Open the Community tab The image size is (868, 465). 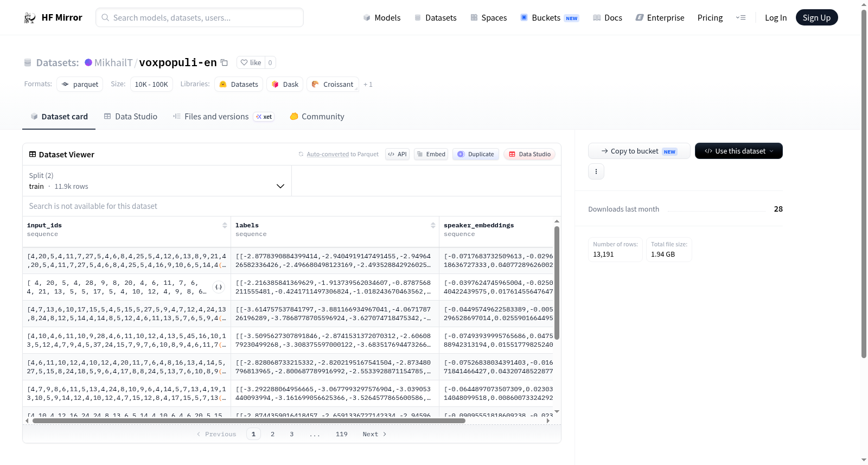tap(317, 117)
